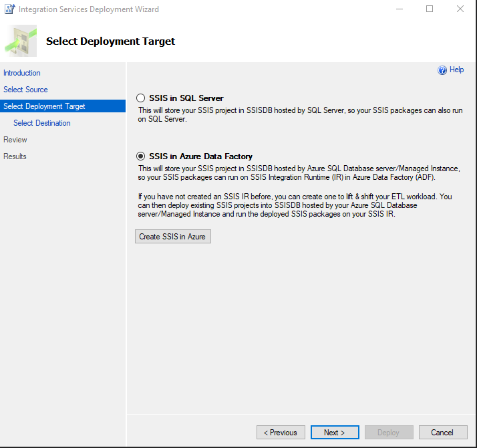Select SSIS in Azure Data Factory option
Screen dimensions: 477x448
[140, 156]
